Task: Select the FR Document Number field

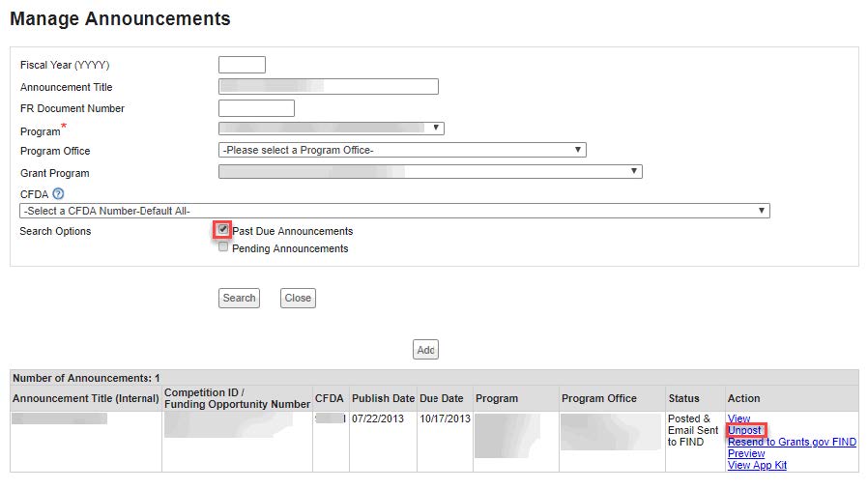Action: 256,108
